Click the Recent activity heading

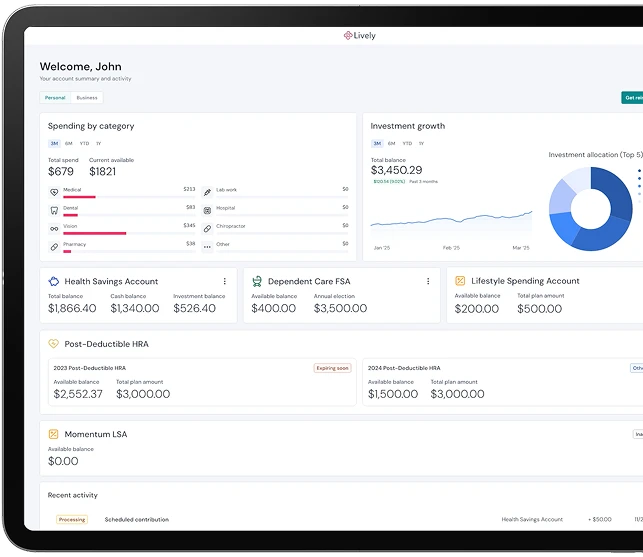pyautogui.click(x=73, y=495)
